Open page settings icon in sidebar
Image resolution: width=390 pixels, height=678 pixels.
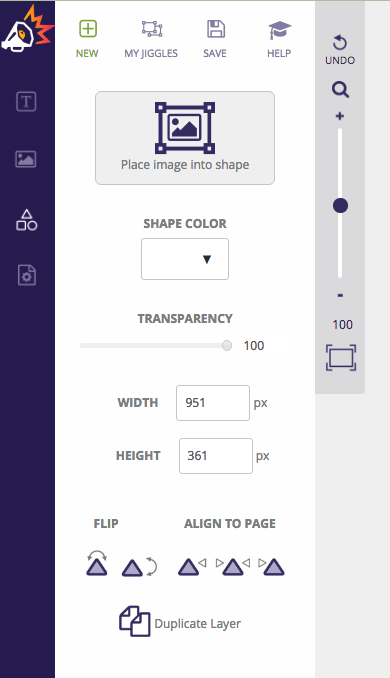[x=27, y=275]
